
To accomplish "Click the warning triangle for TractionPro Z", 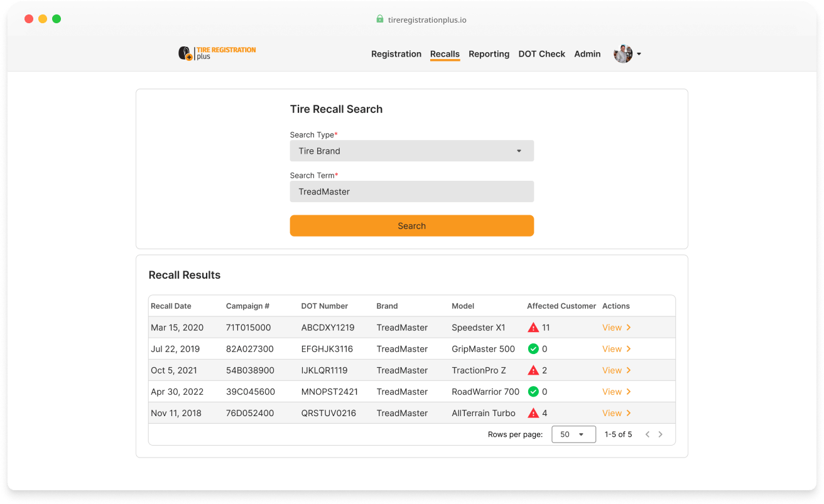I will click(x=533, y=370).
